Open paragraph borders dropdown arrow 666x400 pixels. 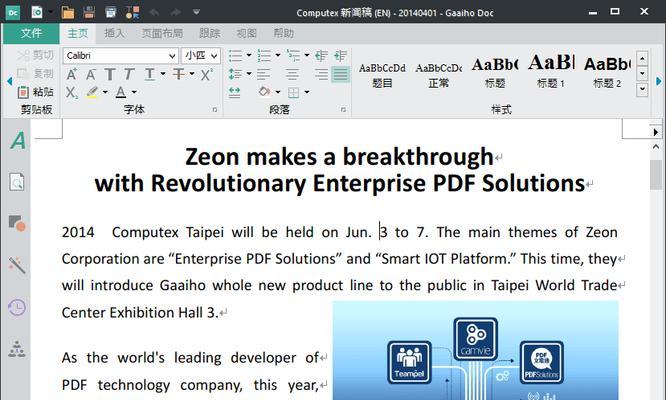point(307,92)
